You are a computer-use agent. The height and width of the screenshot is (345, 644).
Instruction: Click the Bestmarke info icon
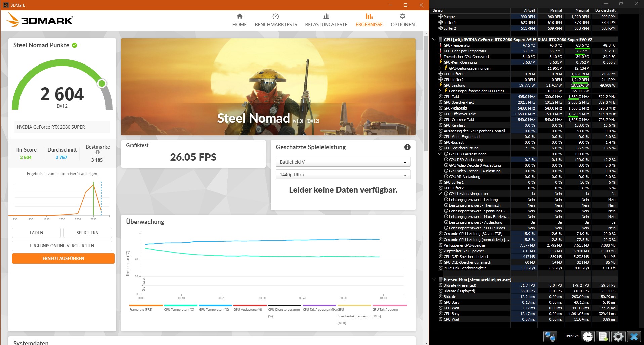[x=98, y=152]
